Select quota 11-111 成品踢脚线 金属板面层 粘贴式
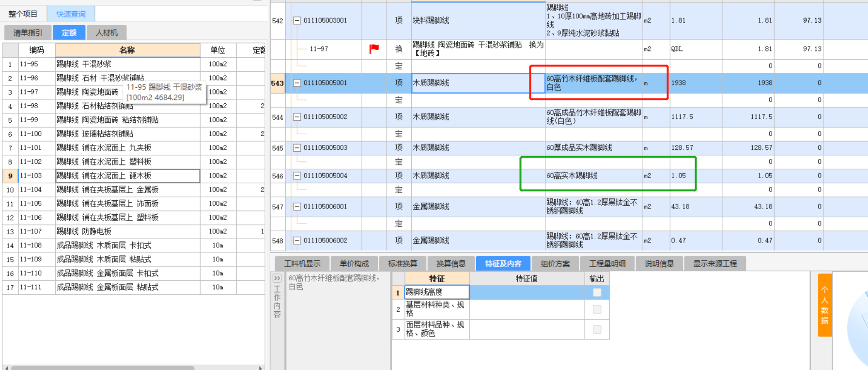The image size is (868, 370). [128, 288]
